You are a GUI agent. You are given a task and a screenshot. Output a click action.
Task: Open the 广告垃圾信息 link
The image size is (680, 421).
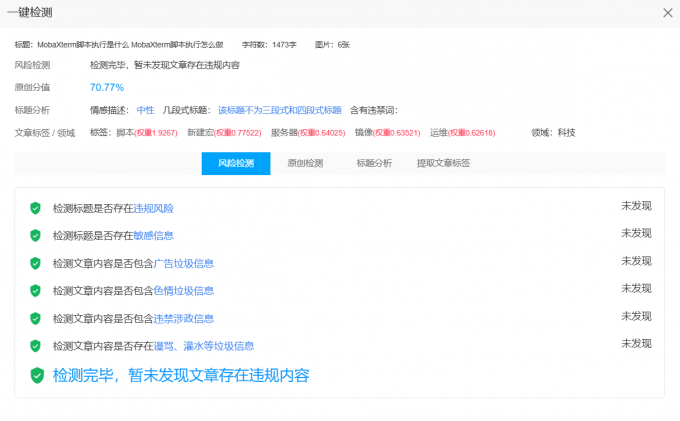coord(183,264)
